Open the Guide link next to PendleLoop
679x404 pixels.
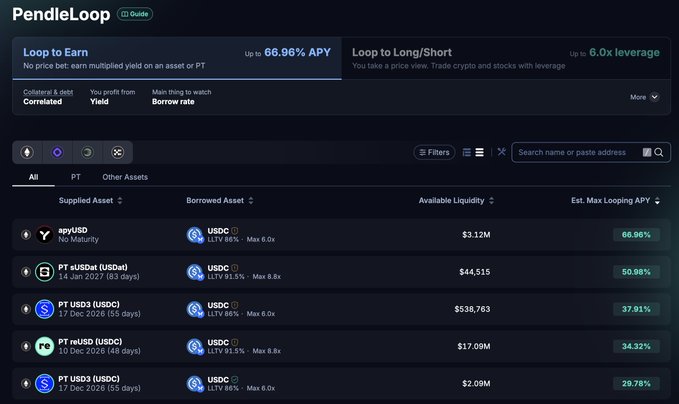[x=135, y=14]
